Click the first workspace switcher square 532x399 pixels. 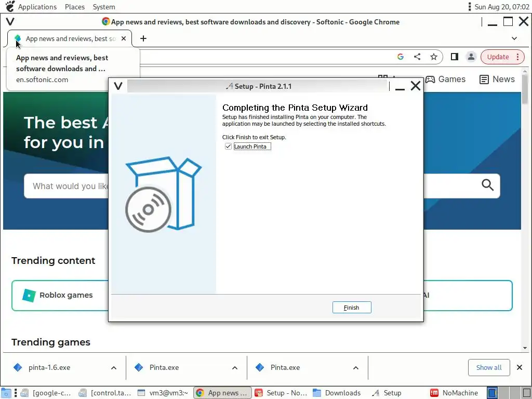click(493, 393)
